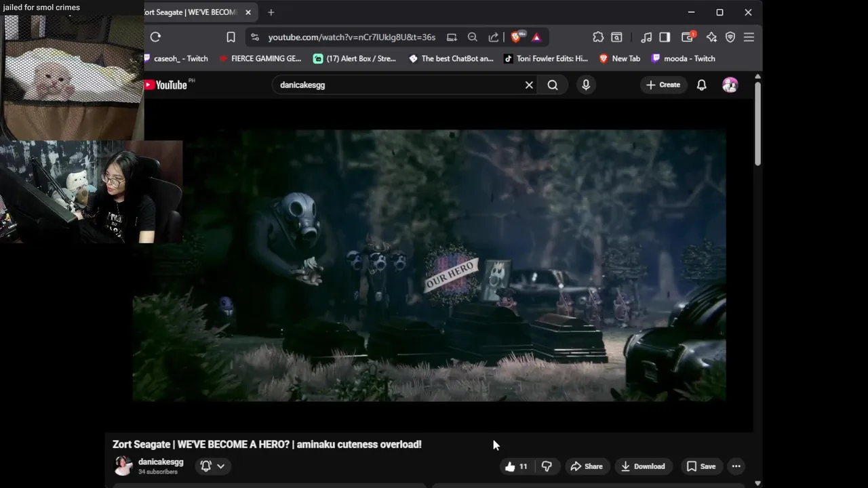Open the YouTube notifications bell

[702, 85]
